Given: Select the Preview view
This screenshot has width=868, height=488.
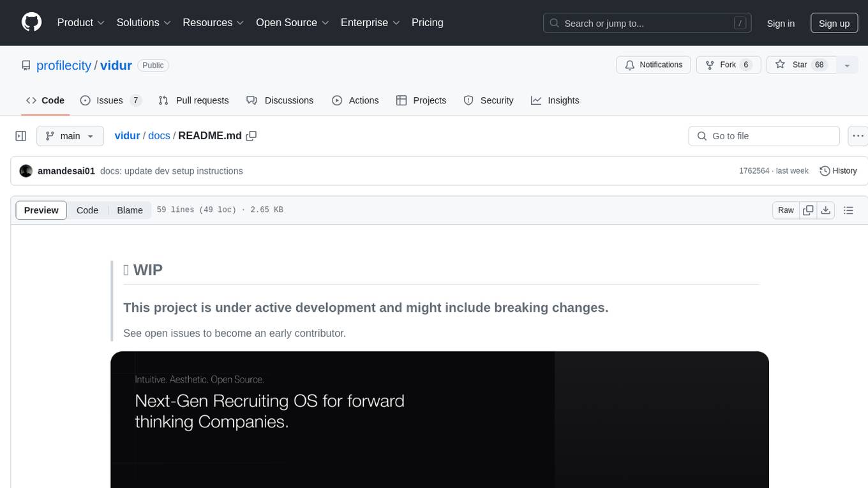Looking at the screenshot, I should pos(41,210).
